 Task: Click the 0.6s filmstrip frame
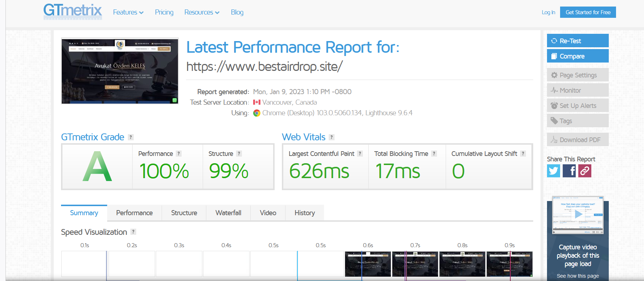[368, 264]
